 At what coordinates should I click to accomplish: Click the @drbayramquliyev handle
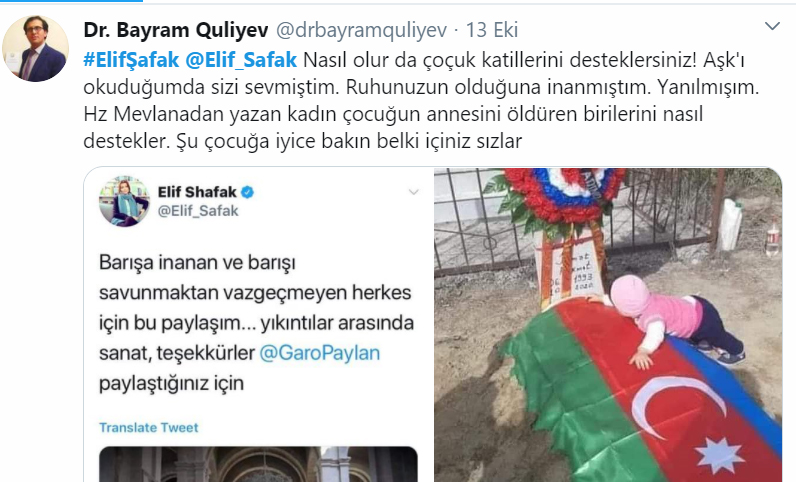tap(361, 30)
